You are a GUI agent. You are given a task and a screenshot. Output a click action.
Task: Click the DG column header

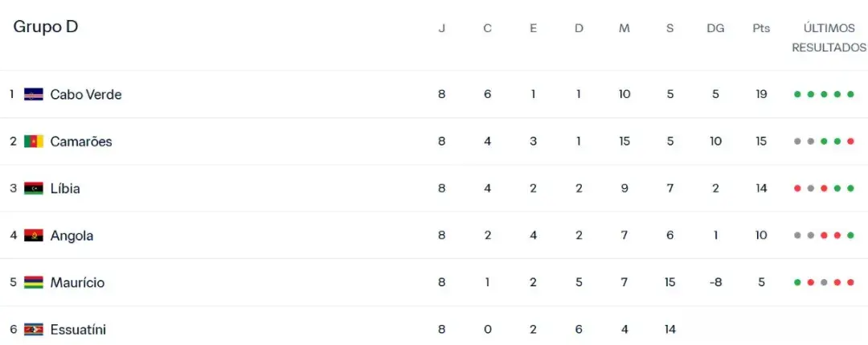click(715, 28)
